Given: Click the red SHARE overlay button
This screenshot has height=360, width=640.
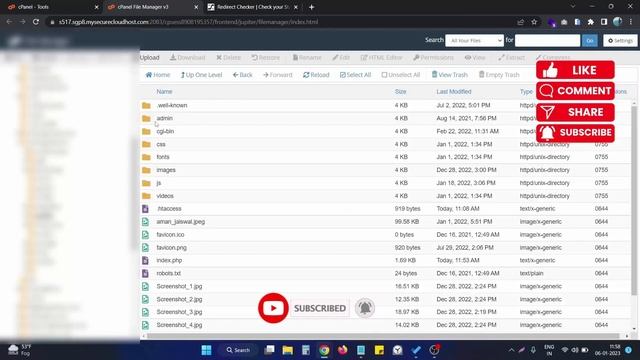Looking at the screenshot, I should point(575,112).
